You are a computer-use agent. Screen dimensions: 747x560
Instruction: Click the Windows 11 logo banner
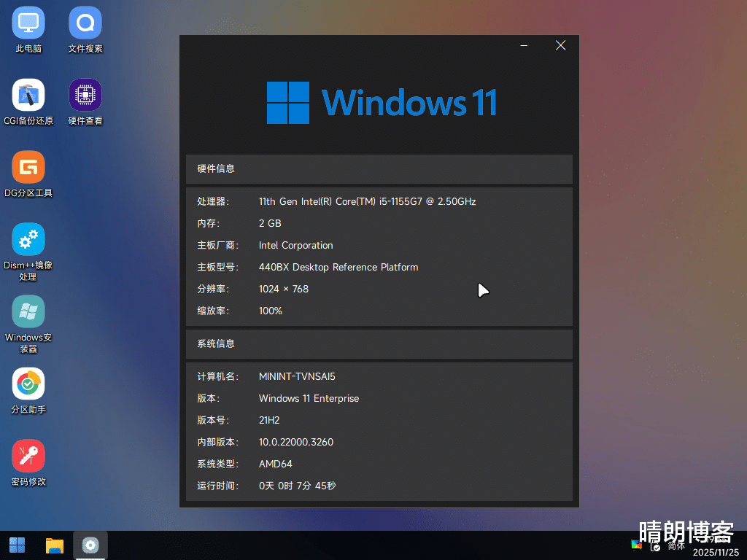pos(382,103)
